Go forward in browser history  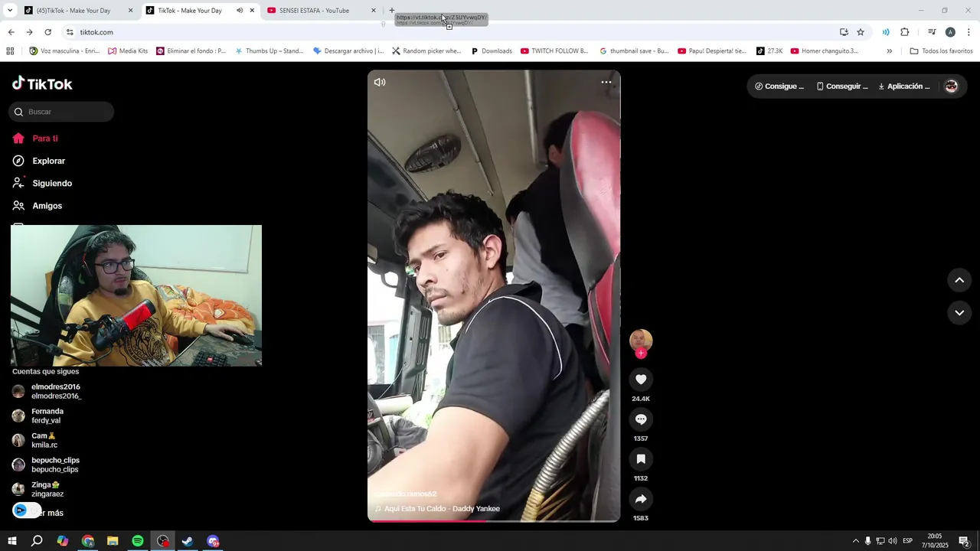point(29,32)
